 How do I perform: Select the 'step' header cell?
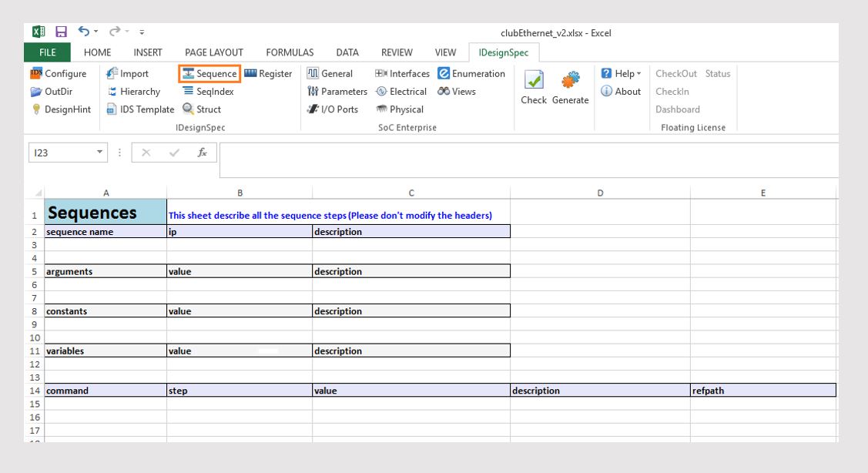point(240,391)
